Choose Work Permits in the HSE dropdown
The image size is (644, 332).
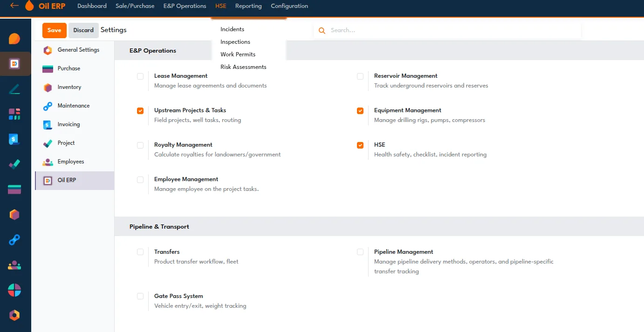238,54
